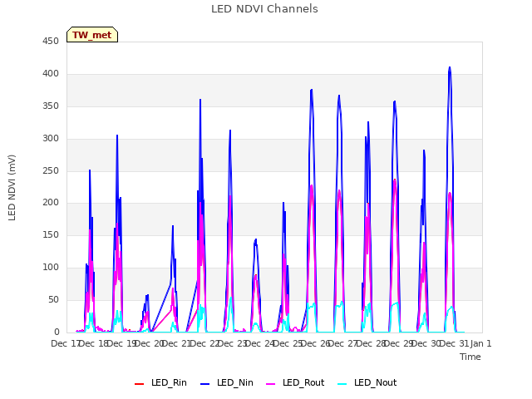Click the 450 y-axis tick label
Screen dimensions: 532x399
point(51,41)
